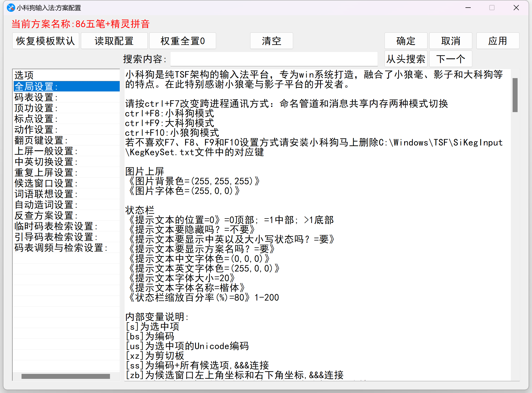Screen dimensions: 532x393
Task: Select 码表设置 in the options list
Action: (66, 97)
